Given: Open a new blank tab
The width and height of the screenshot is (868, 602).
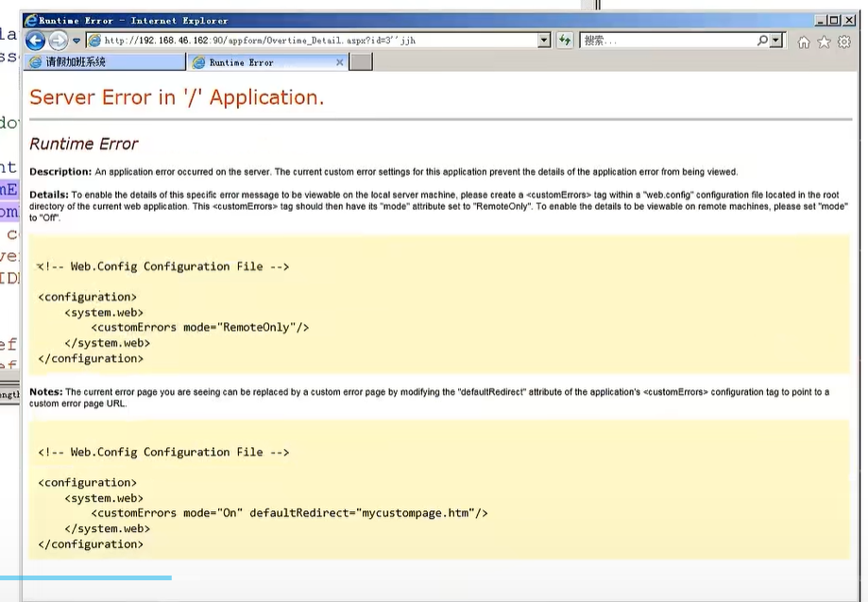Looking at the screenshot, I should click(361, 62).
